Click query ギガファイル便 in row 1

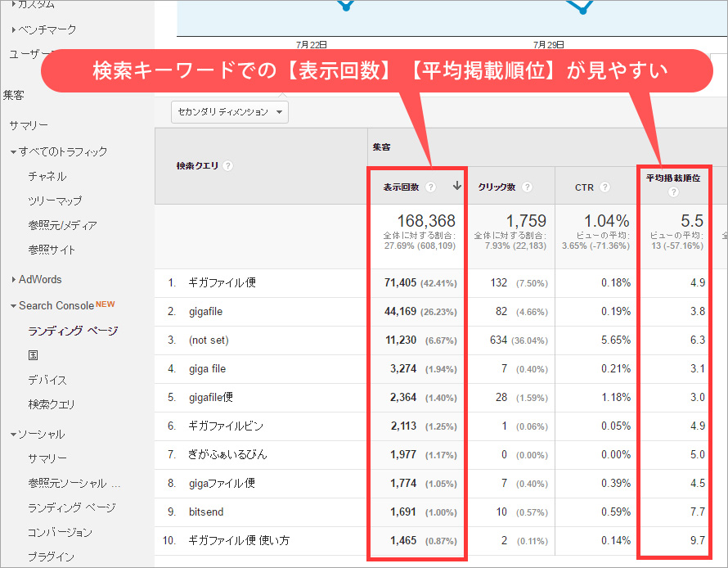click(x=222, y=282)
